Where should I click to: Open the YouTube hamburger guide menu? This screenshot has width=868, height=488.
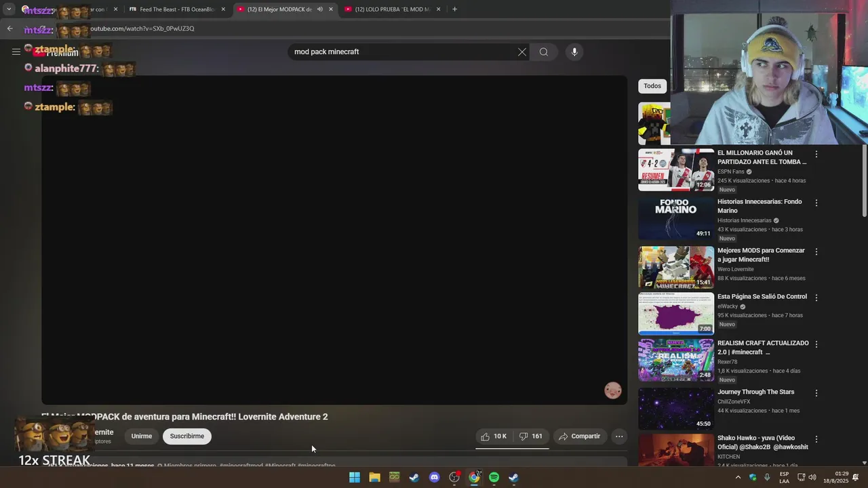point(16,52)
